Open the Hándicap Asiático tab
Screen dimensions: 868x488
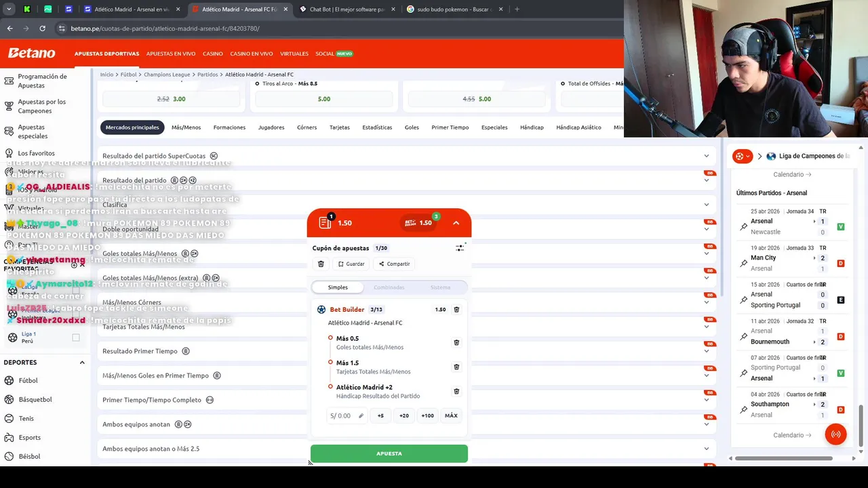coord(578,127)
